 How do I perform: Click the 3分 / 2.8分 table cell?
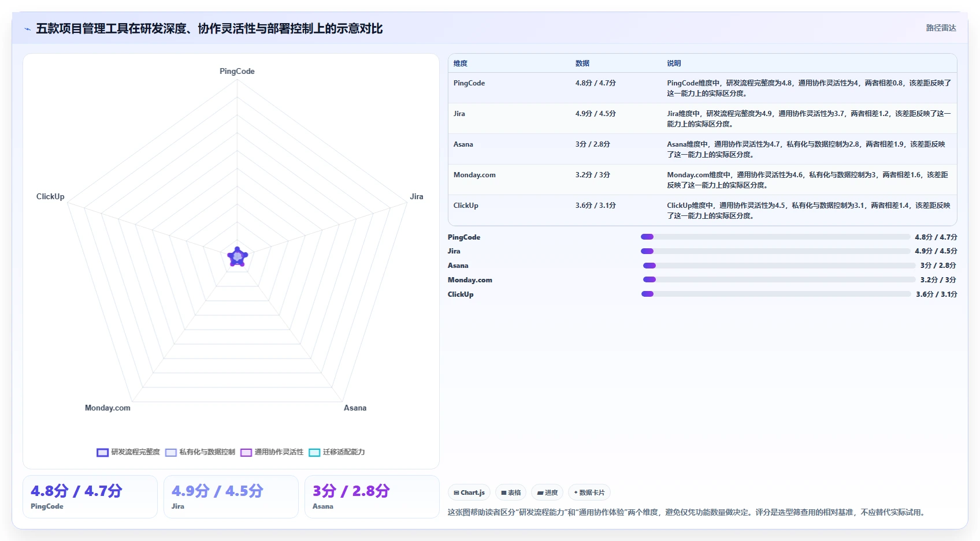[593, 144]
